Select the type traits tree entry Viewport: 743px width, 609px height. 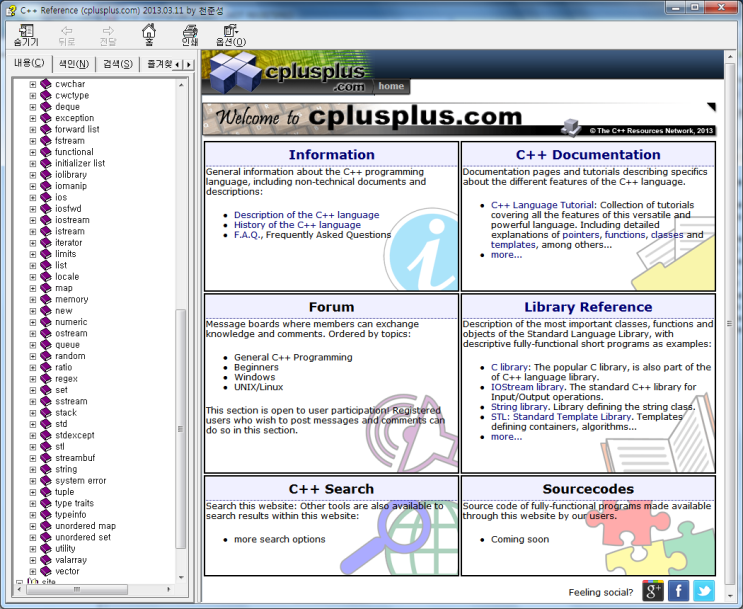click(x=74, y=503)
